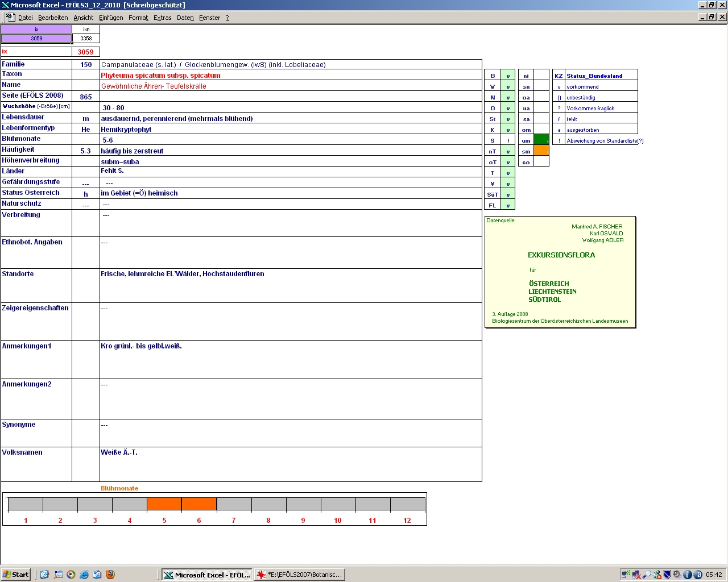Select the purple ix value cell 3059
This screenshot has width=728, height=582.
[x=36, y=39]
